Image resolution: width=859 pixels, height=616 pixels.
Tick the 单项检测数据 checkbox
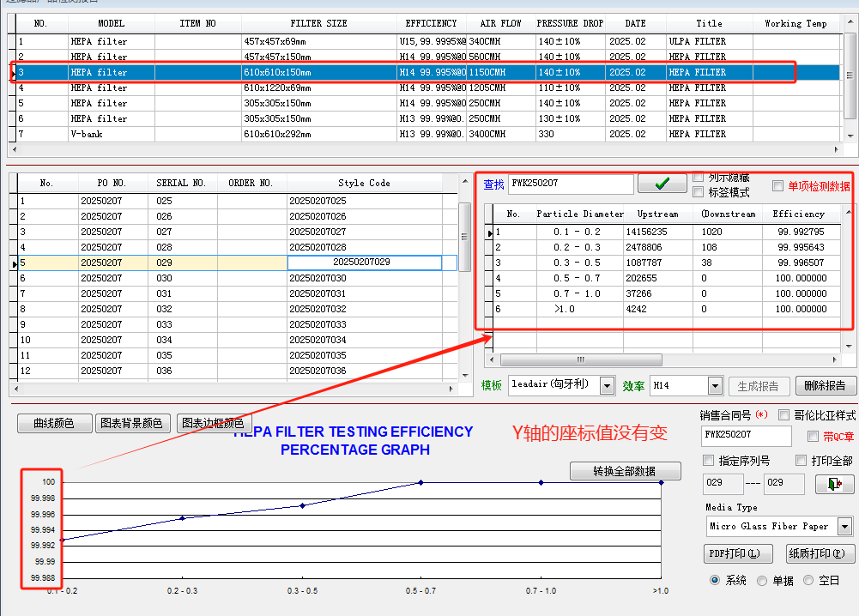(x=777, y=185)
